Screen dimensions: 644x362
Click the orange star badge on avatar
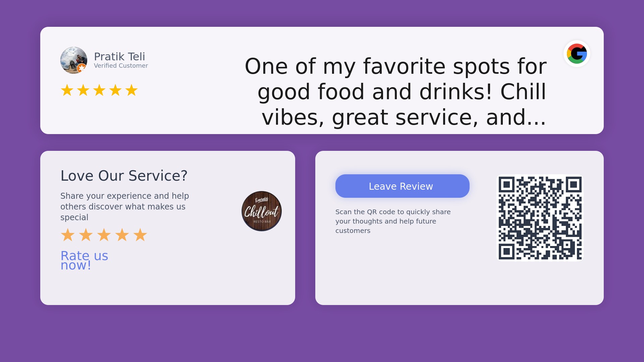[x=82, y=68]
